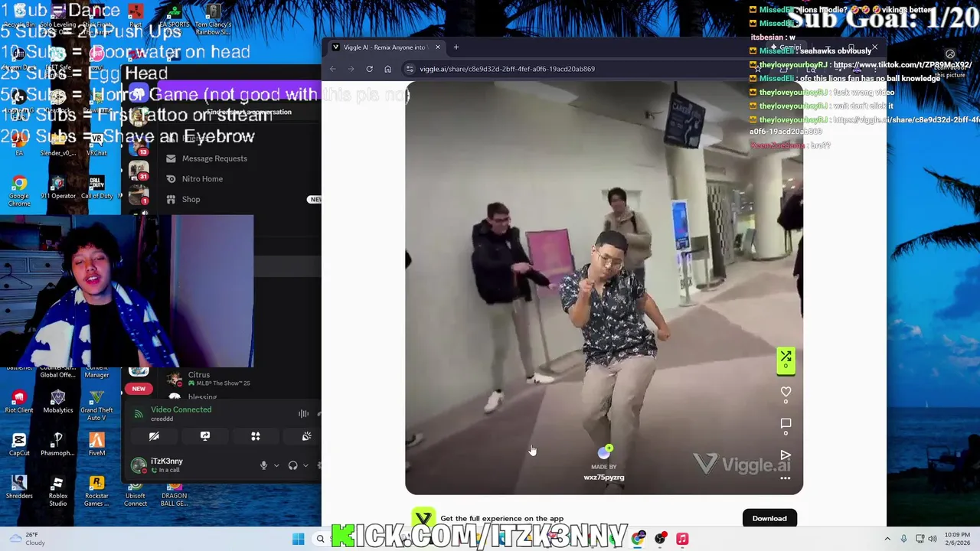Open Phasmophobia desktop shortcut
Screen dimensions: 980x551
point(58,445)
